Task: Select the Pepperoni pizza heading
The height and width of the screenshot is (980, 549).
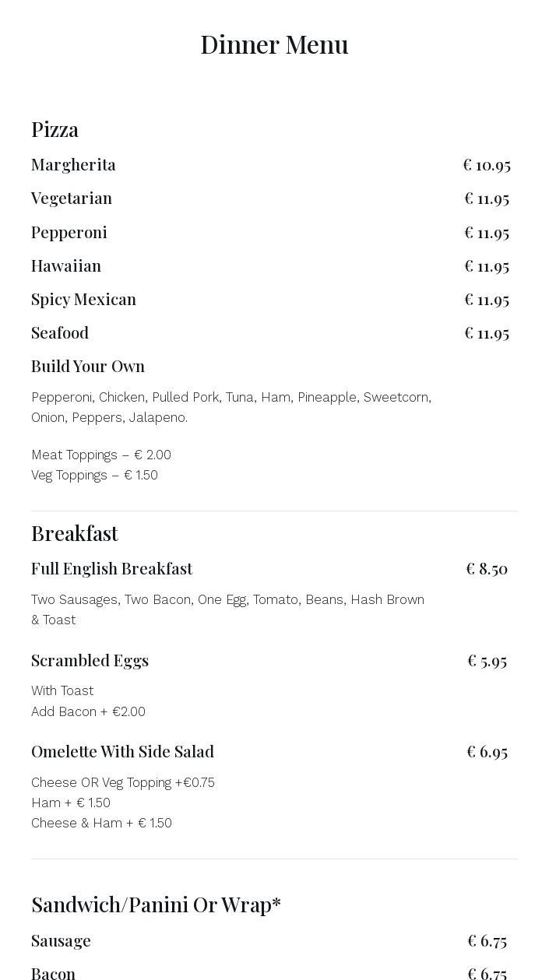Action: pyautogui.click(x=69, y=232)
